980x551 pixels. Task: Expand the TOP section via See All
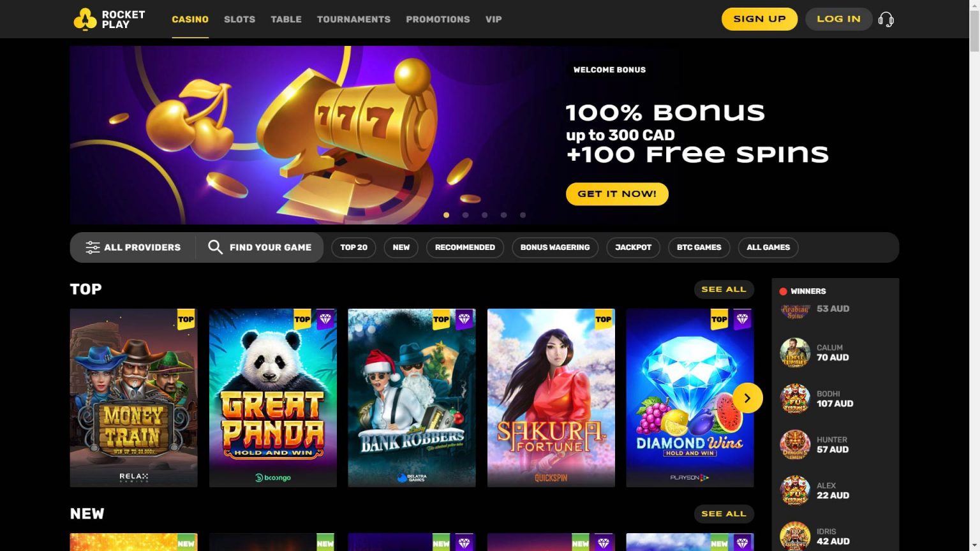click(x=724, y=290)
